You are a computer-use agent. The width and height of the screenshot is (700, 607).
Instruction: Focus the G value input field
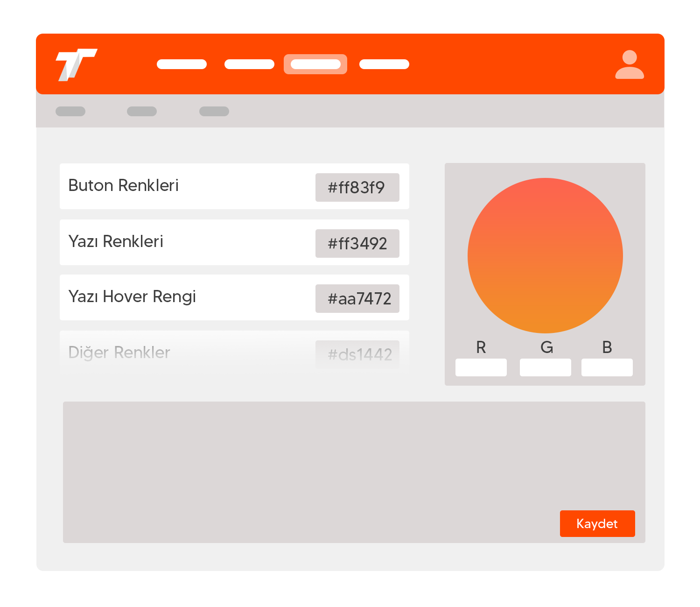[x=545, y=367]
